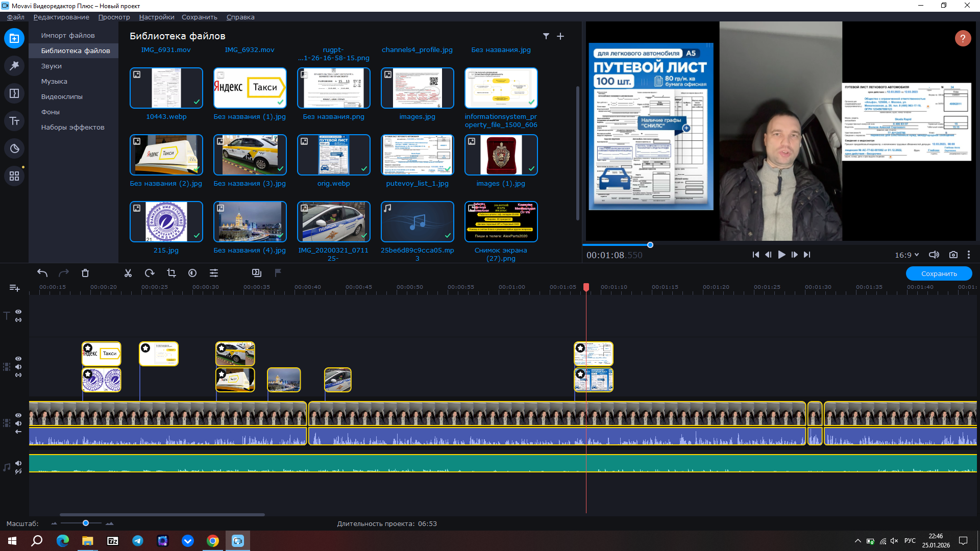This screenshot has height=551, width=980.
Task: Open the Titles tab in the sidebar
Action: [x=14, y=121]
